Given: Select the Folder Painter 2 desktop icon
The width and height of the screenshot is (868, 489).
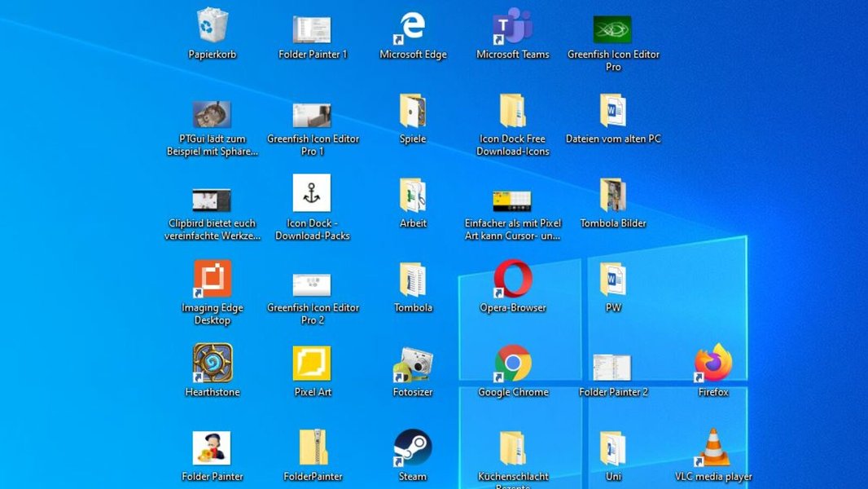Looking at the screenshot, I should (x=612, y=368).
